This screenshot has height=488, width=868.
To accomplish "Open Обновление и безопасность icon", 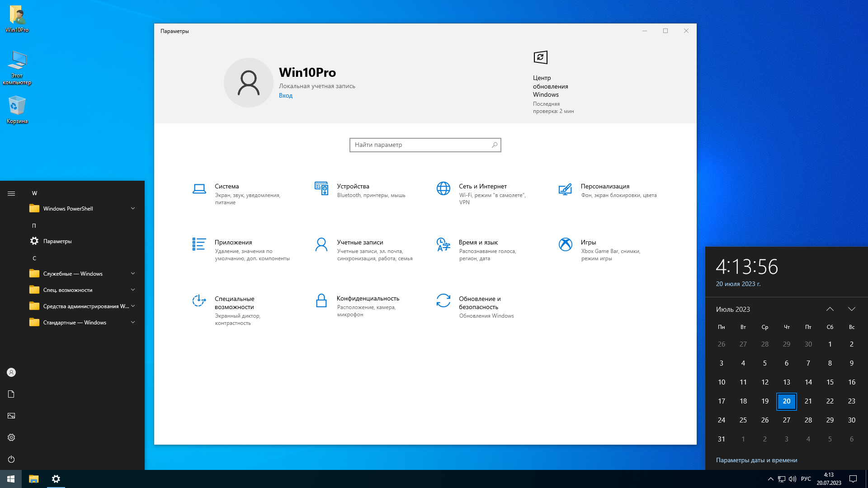I will point(443,300).
